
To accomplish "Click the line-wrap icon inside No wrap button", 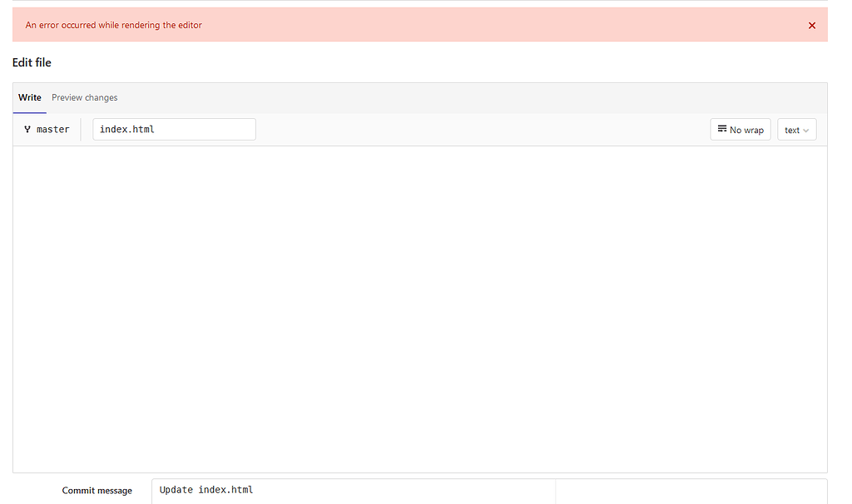I will 722,129.
